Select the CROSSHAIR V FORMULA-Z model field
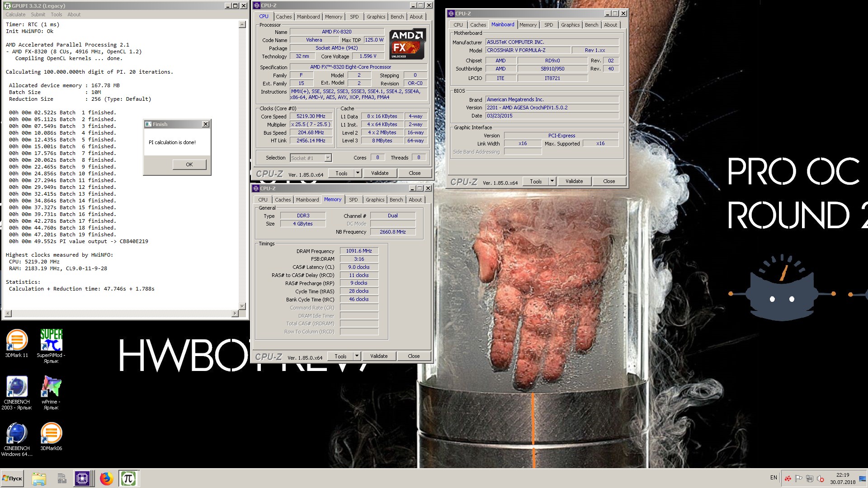Image resolution: width=868 pixels, height=488 pixels. click(527, 50)
